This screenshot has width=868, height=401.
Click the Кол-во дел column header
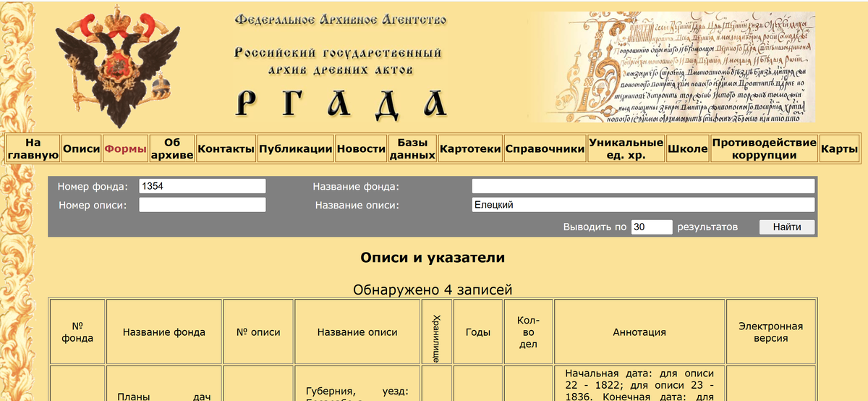[529, 332]
